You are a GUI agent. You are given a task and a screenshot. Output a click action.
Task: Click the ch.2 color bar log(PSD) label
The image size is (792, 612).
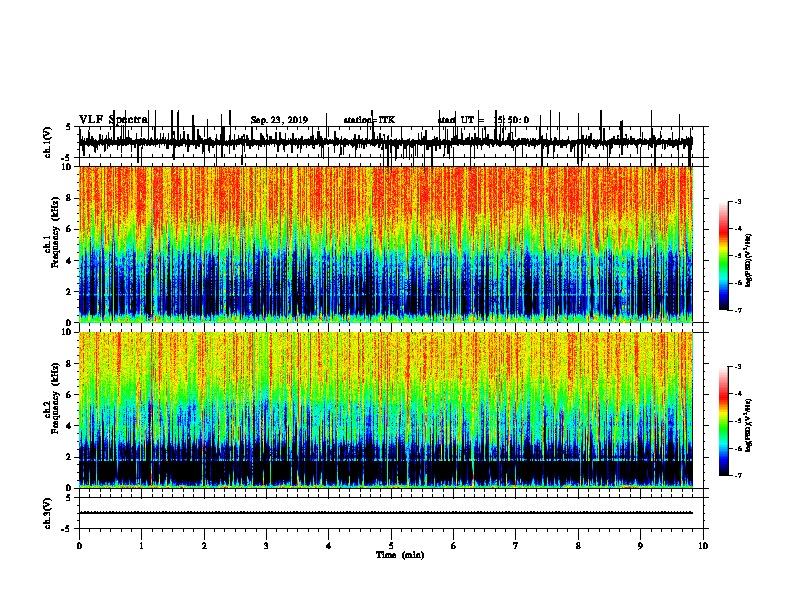[x=748, y=425]
